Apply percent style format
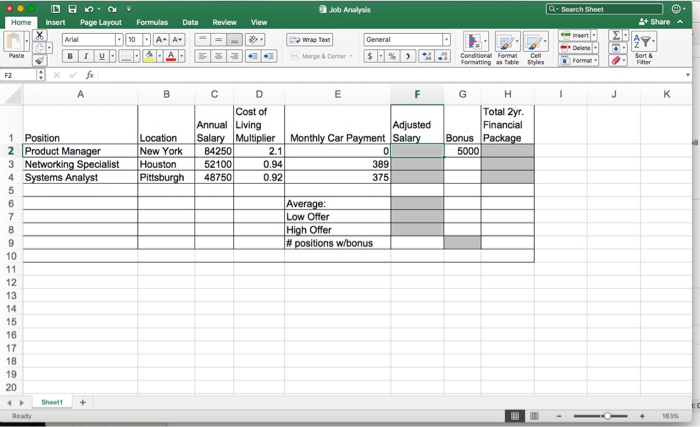This screenshot has width=700, height=427. pos(392,56)
